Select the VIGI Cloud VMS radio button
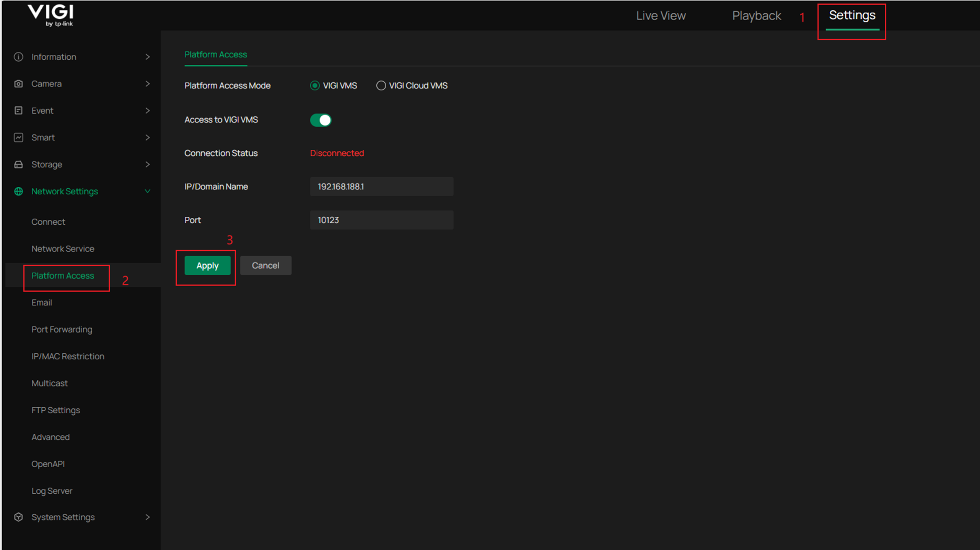Viewport: 980px width, 550px height. (381, 85)
